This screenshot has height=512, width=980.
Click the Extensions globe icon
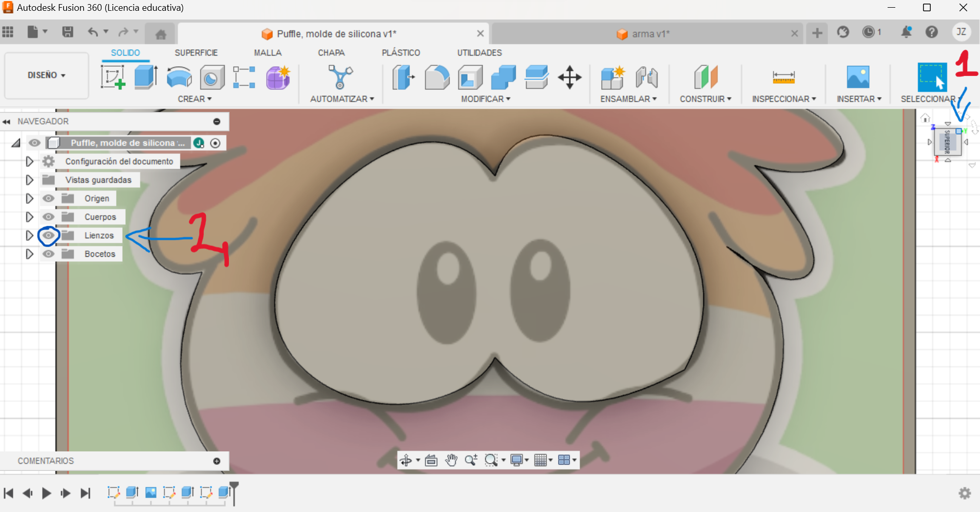click(843, 32)
